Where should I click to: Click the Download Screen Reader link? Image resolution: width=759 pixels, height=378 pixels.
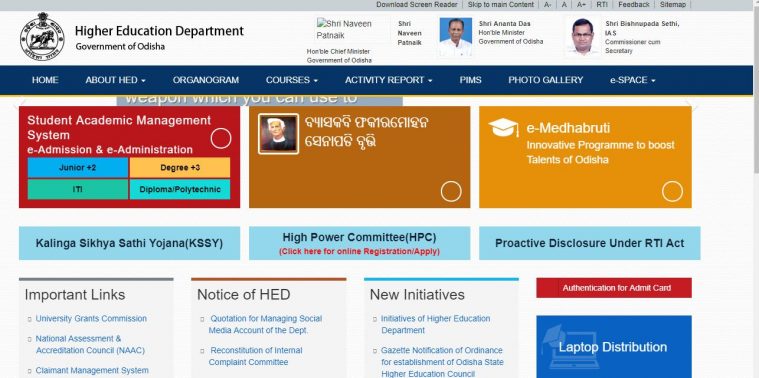[417, 5]
